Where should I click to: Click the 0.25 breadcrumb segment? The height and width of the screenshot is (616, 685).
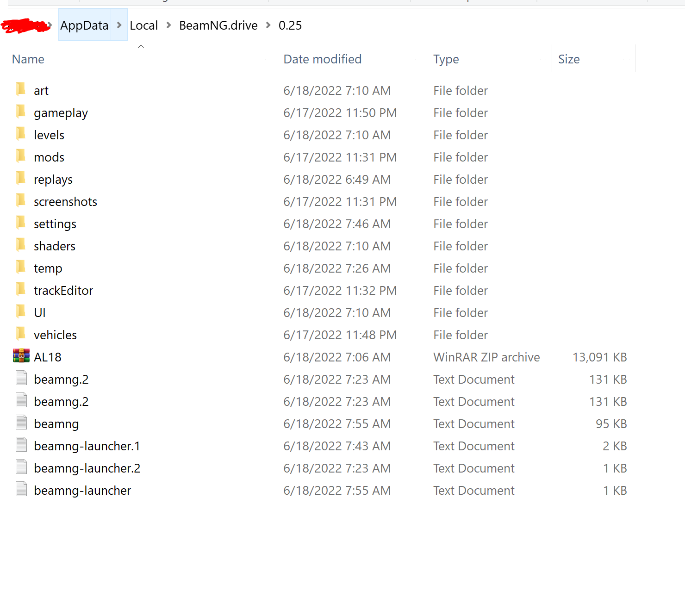[290, 25]
